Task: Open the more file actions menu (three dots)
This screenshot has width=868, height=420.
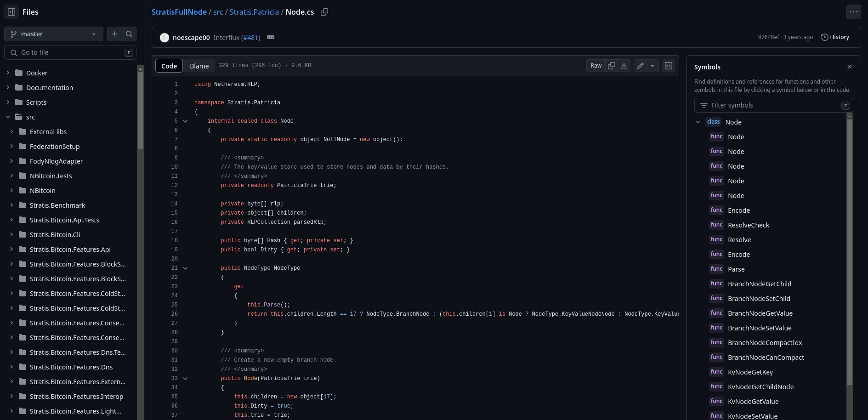Action: [854, 12]
